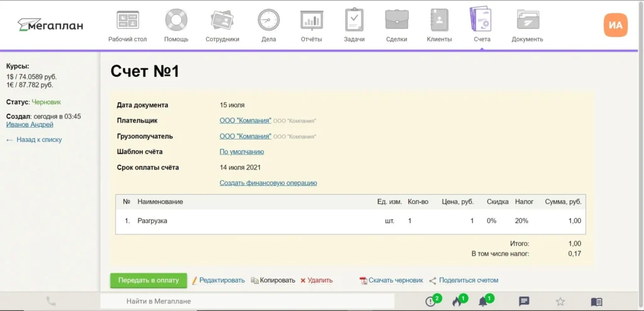Click the Передать в оплату button
This screenshot has width=644, height=311.
(148, 280)
